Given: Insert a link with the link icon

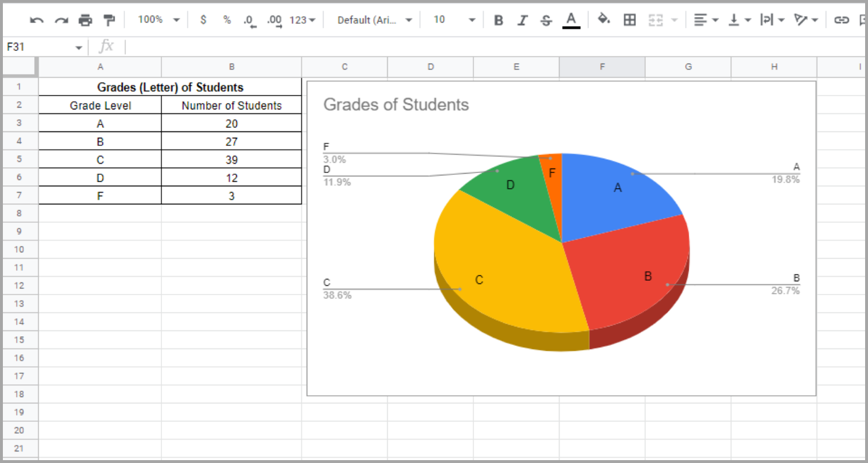Looking at the screenshot, I should 841,19.
